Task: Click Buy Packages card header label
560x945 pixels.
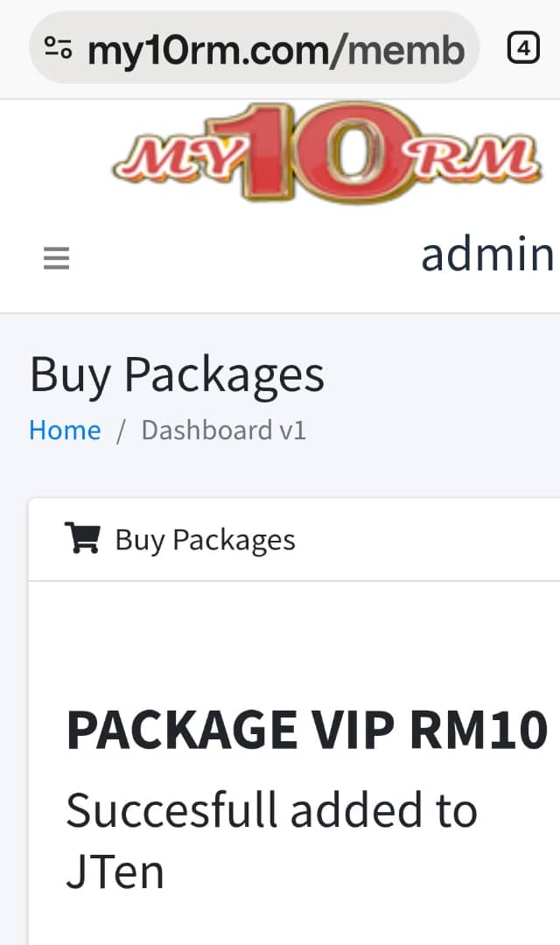Action: pos(205,540)
